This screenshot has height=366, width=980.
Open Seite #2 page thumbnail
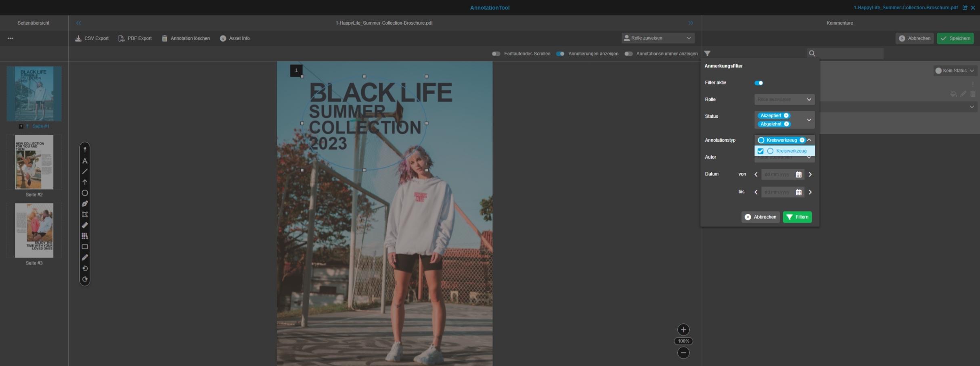click(34, 162)
